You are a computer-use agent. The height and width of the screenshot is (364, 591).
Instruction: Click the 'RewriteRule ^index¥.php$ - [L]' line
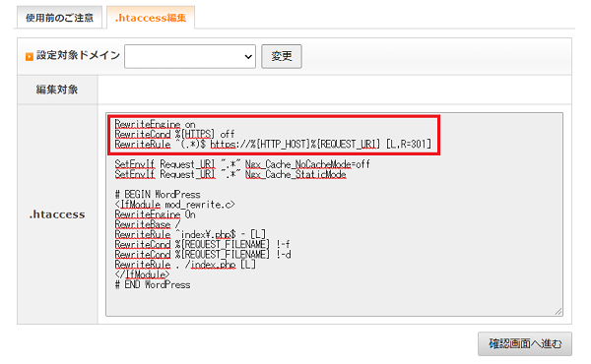tap(190, 234)
